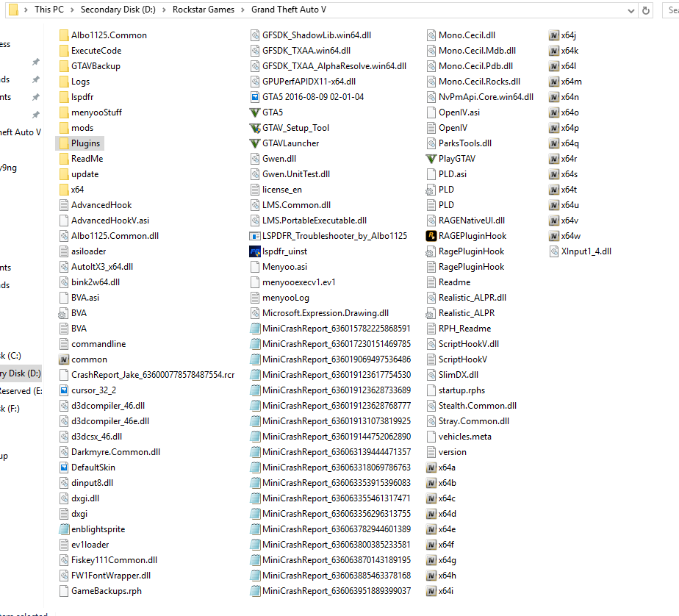This screenshot has width=679, height=616.
Task: Select the lspdfr folder icon
Action: [x=64, y=97]
